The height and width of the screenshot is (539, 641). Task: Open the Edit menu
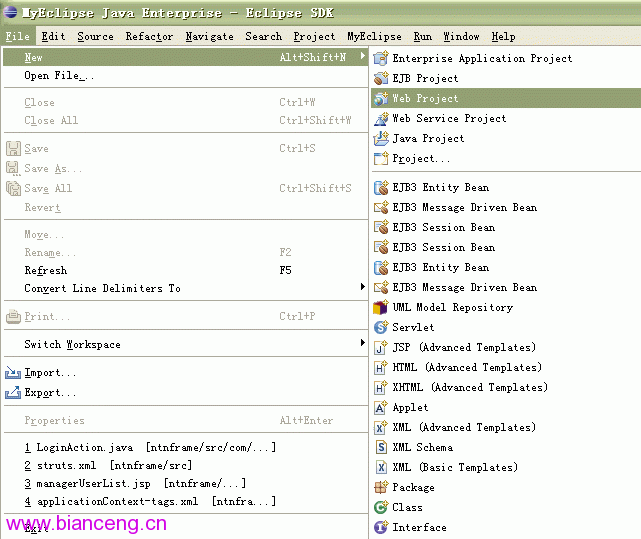(53, 36)
